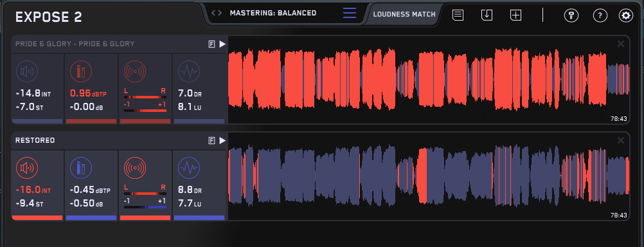Screen dimensions: 644x247
Task: Select the Mastering: Balanced preset name
Action: coord(273,13)
